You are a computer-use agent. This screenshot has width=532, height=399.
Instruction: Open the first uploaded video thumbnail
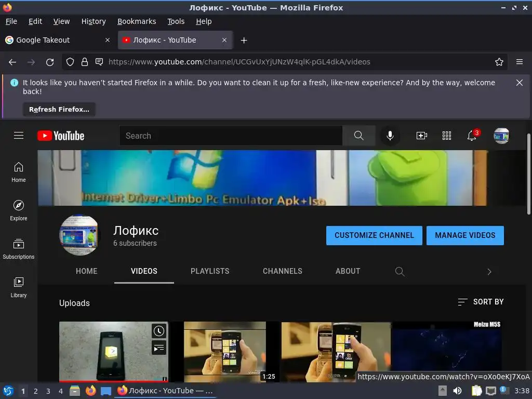pos(114,352)
